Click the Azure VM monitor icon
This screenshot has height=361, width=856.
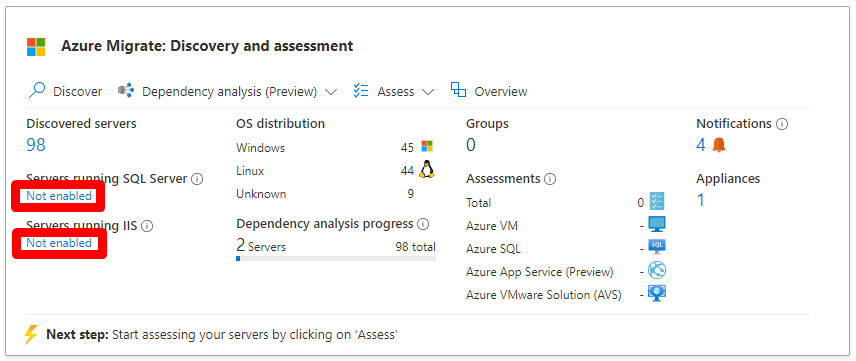click(x=657, y=224)
